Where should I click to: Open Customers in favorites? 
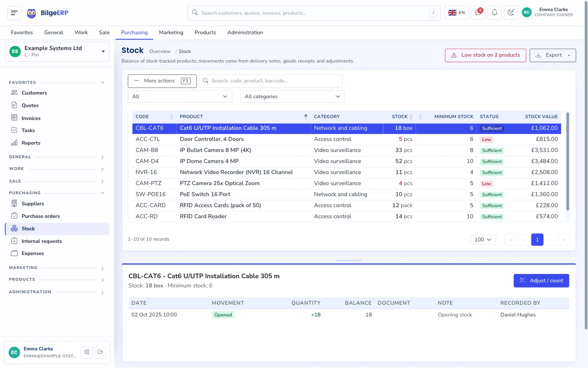click(34, 93)
